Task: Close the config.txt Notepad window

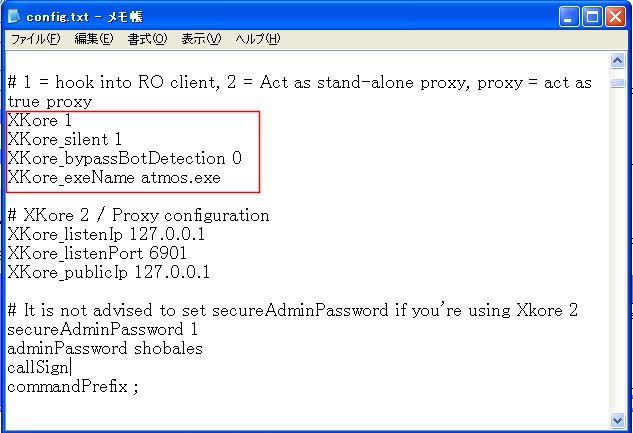Action: (616, 17)
